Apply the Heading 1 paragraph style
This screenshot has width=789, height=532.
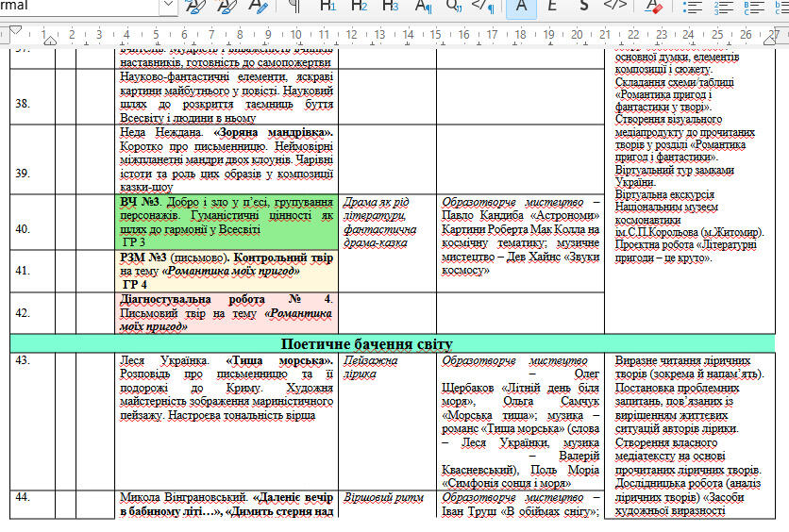(x=327, y=6)
